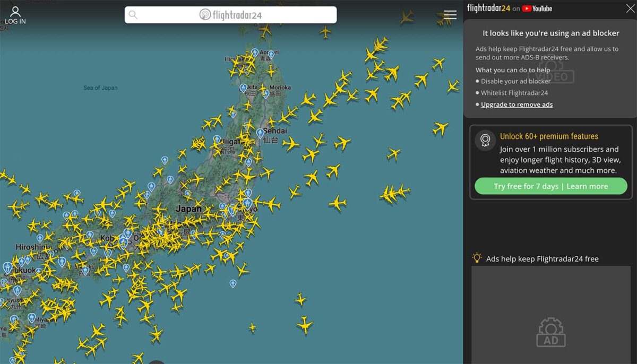This screenshot has width=637, height=364.
Task: Click the Hiroshima city label
Action: coord(33,247)
